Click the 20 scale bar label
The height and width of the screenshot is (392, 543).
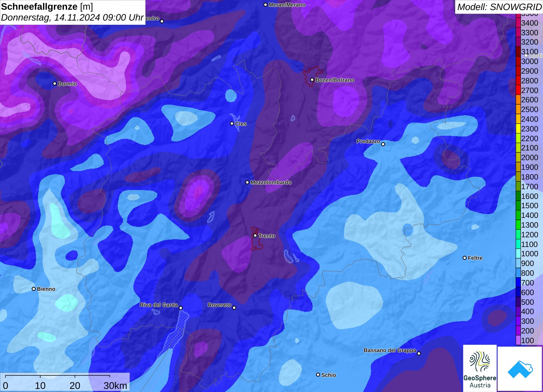(x=75, y=385)
